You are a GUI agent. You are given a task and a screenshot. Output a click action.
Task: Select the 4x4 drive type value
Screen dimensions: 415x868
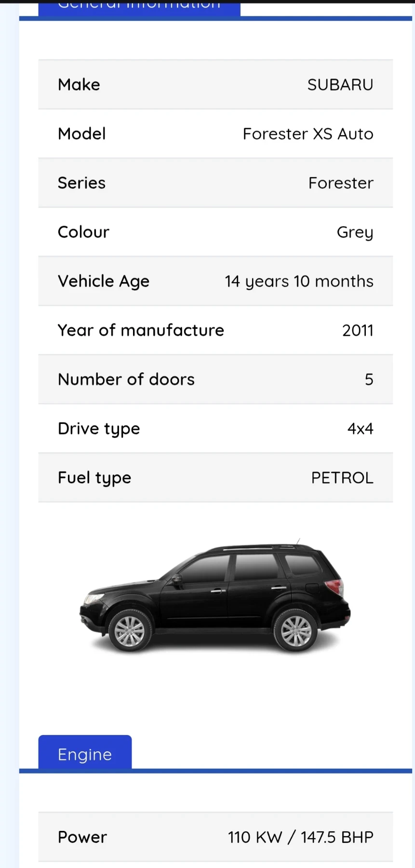pos(360,429)
